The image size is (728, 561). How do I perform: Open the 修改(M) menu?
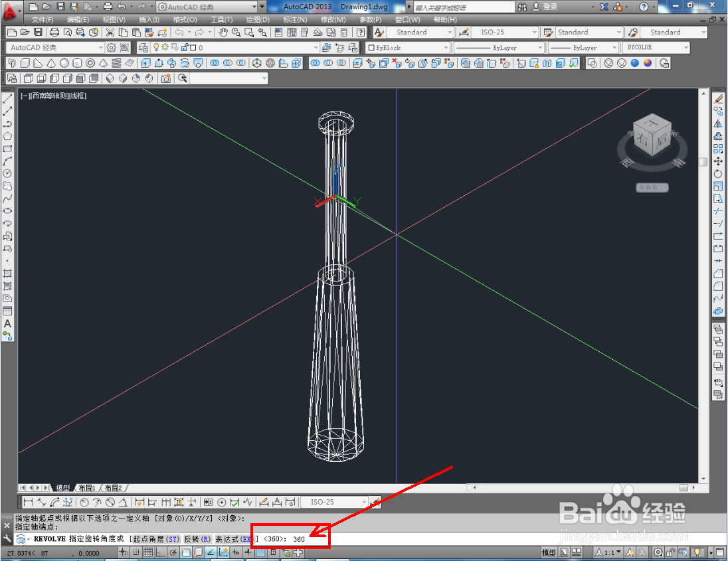tap(333, 19)
